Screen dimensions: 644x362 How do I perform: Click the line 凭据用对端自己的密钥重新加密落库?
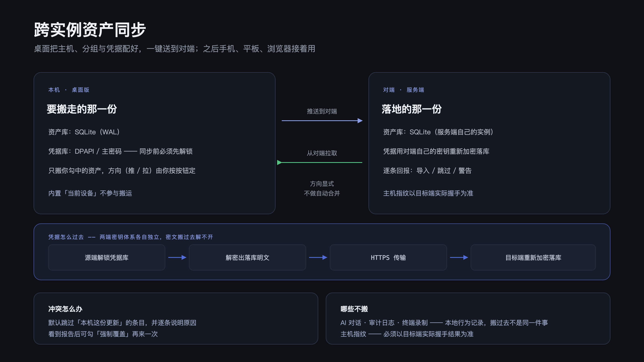point(436,151)
